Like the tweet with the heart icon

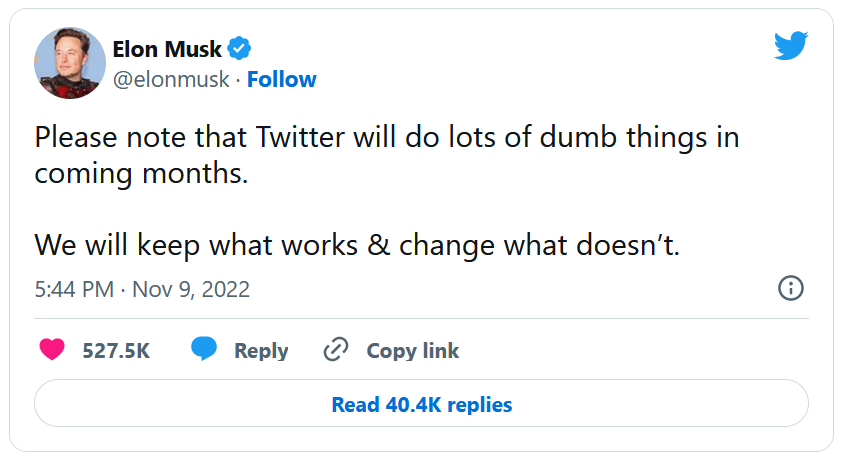click(x=52, y=350)
